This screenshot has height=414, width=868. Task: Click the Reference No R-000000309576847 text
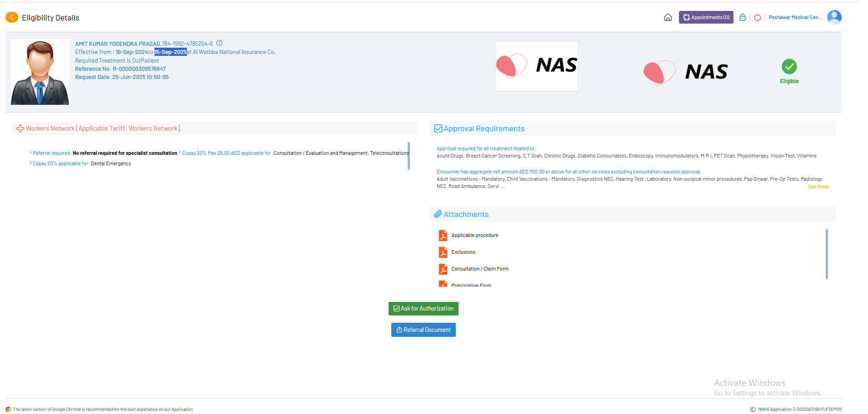point(120,69)
